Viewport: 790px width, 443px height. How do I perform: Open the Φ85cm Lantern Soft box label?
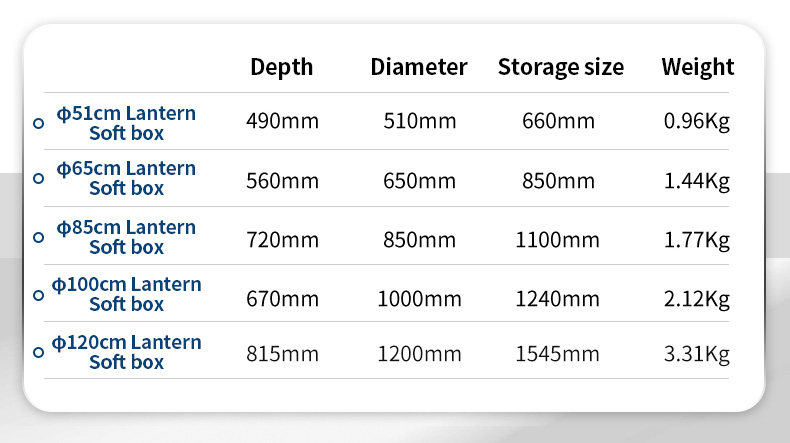point(126,237)
